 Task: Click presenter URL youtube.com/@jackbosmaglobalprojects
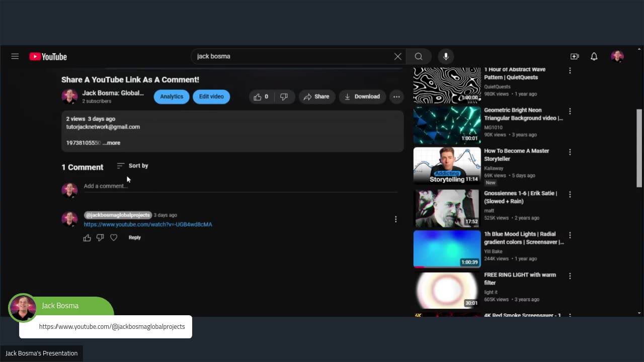(112, 327)
